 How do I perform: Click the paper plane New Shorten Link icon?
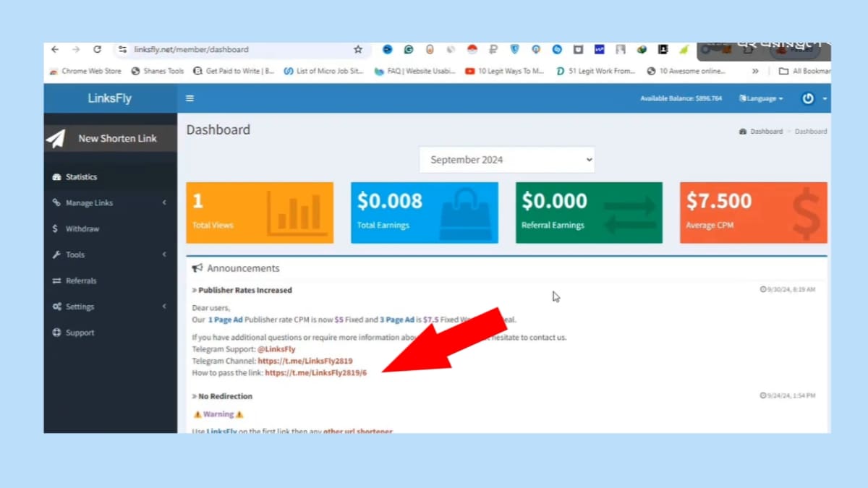(56, 138)
